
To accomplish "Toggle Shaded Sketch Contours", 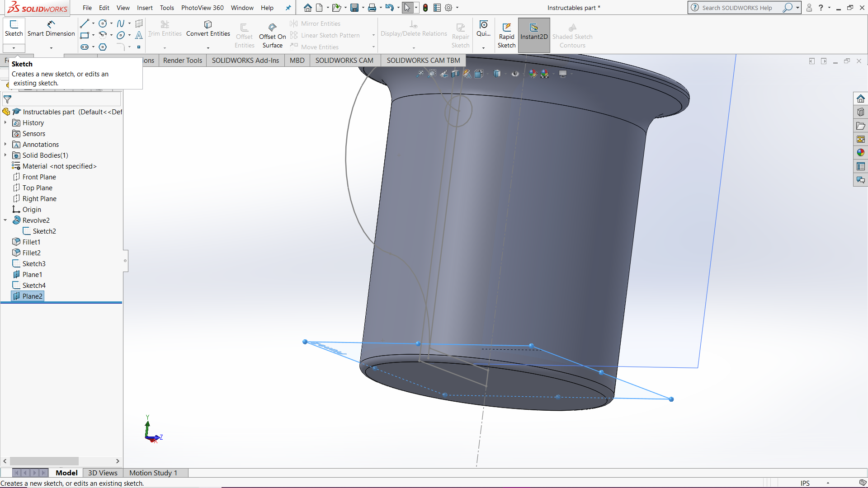I will (x=572, y=34).
